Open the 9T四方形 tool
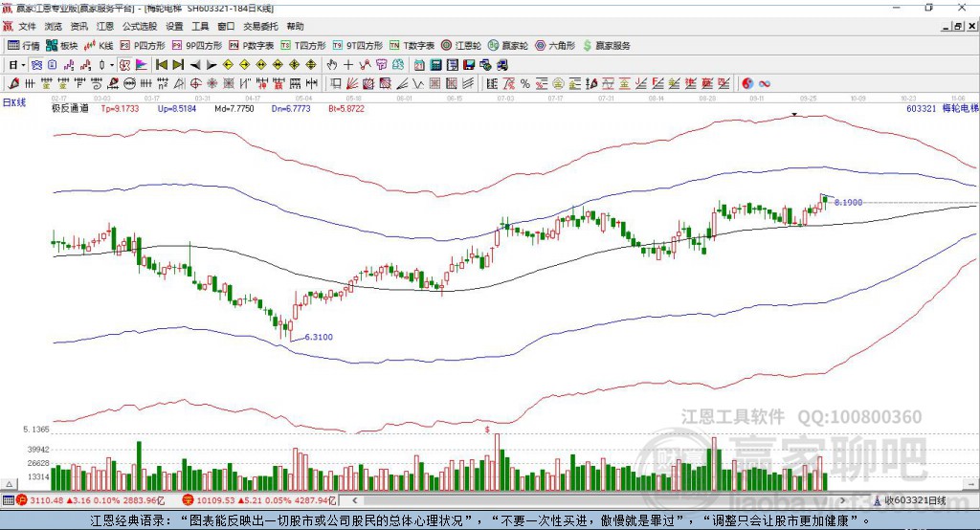This screenshot has width=980, height=530. coord(358,46)
